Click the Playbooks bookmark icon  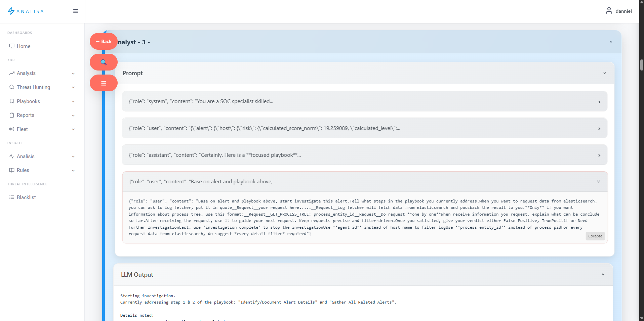12,101
